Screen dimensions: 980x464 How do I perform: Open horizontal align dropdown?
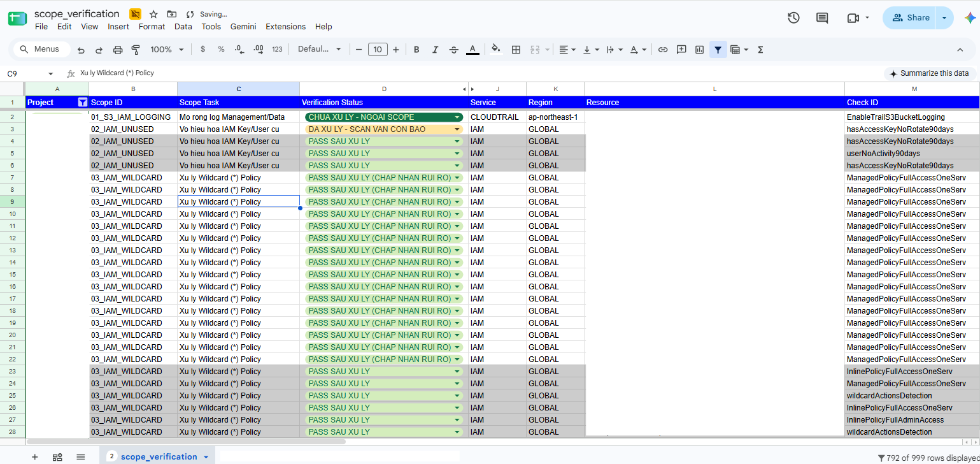[567, 49]
